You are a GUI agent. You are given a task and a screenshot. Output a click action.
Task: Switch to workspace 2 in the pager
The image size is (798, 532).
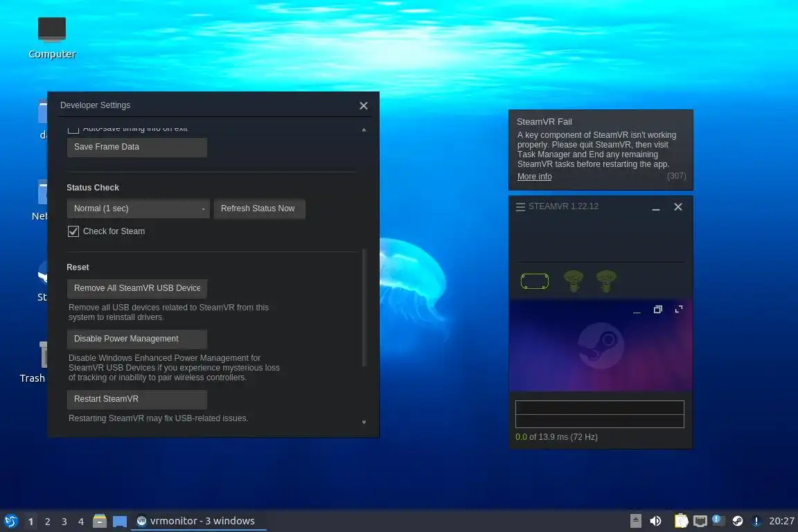[47, 522]
